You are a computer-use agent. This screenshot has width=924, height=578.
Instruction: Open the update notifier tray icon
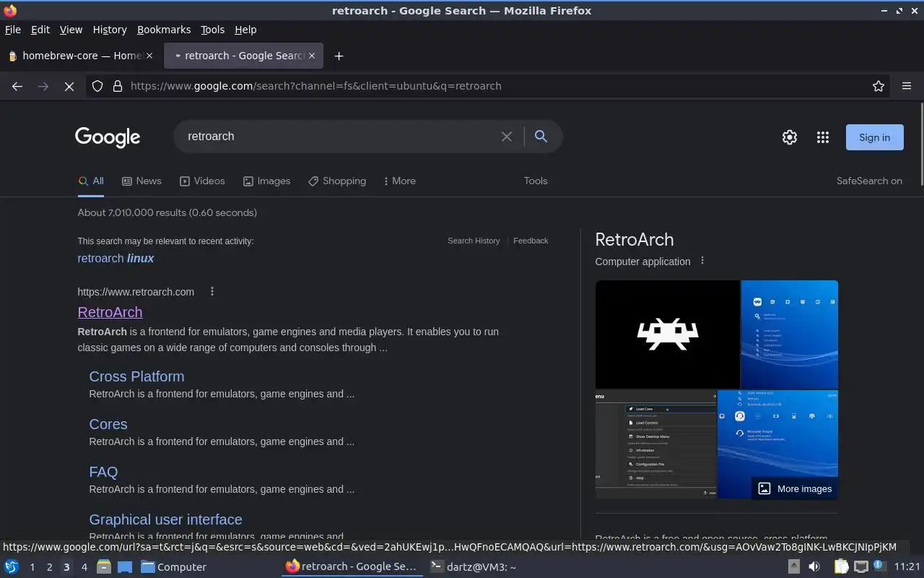click(x=880, y=567)
